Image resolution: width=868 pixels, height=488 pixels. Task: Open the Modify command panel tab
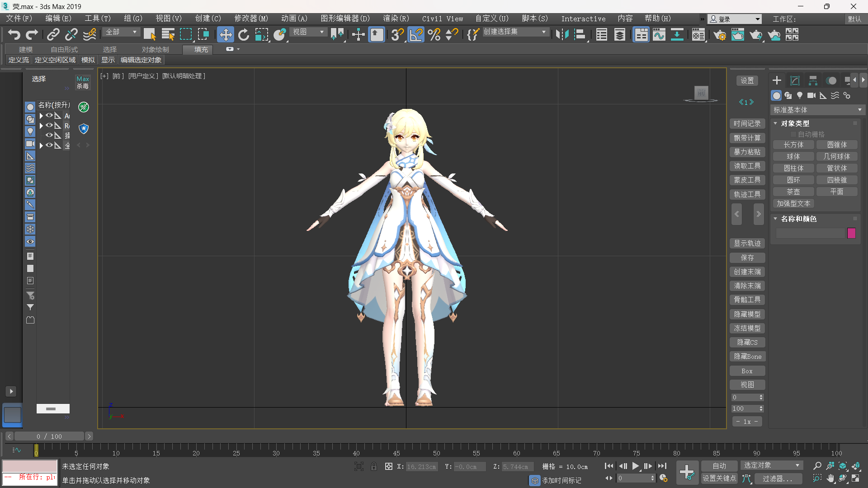[795, 80]
